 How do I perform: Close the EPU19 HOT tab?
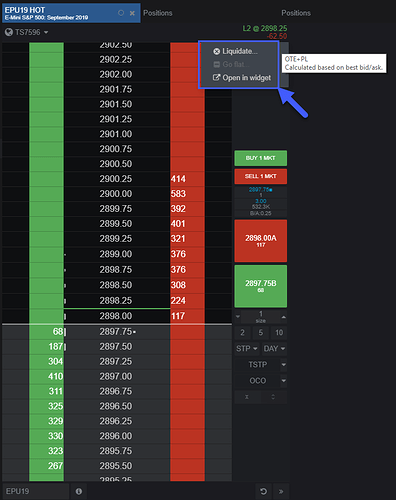(x=132, y=13)
